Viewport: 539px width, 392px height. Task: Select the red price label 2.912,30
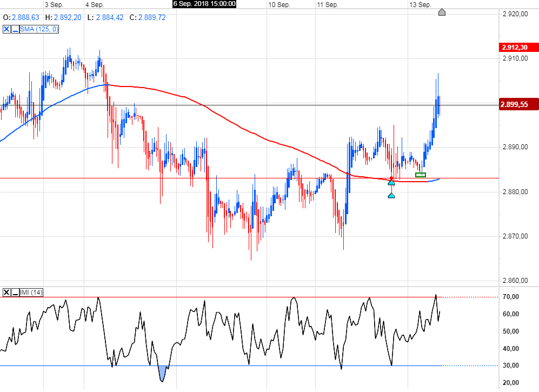pyautogui.click(x=518, y=48)
